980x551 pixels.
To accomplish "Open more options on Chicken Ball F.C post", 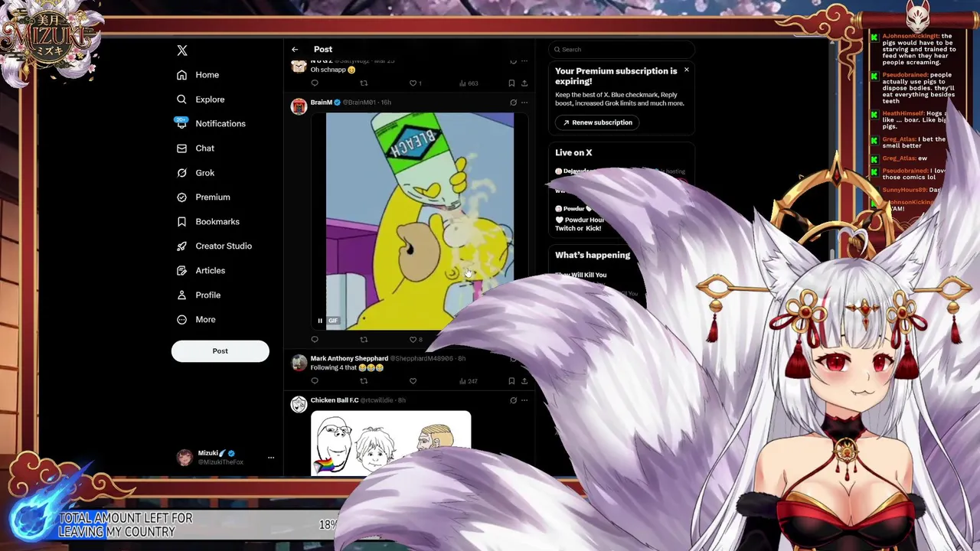I will [524, 400].
